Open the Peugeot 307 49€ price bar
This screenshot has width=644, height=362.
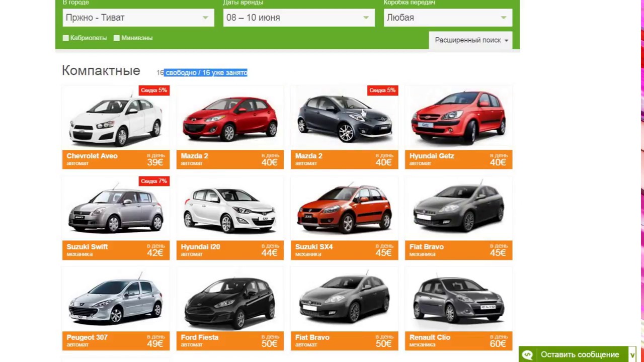point(116,341)
